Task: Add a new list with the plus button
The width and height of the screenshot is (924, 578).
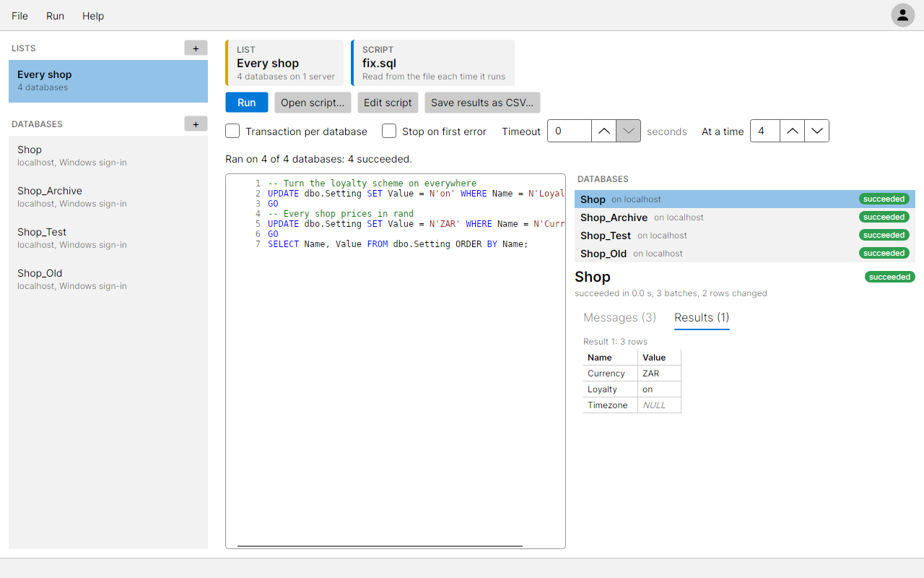Action: 196,48
